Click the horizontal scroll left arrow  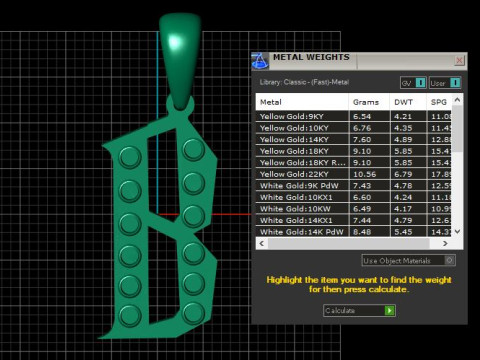(262, 243)
